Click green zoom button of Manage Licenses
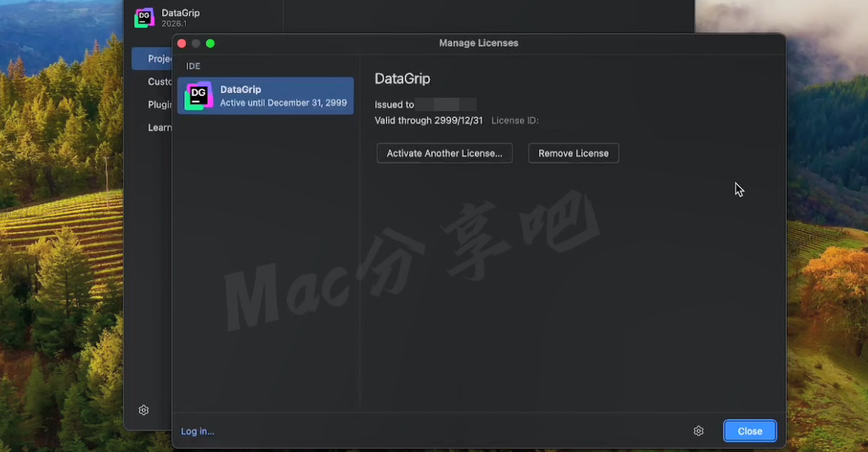The height and width of the screenshot is (452, 868). (x=210, y=43)
